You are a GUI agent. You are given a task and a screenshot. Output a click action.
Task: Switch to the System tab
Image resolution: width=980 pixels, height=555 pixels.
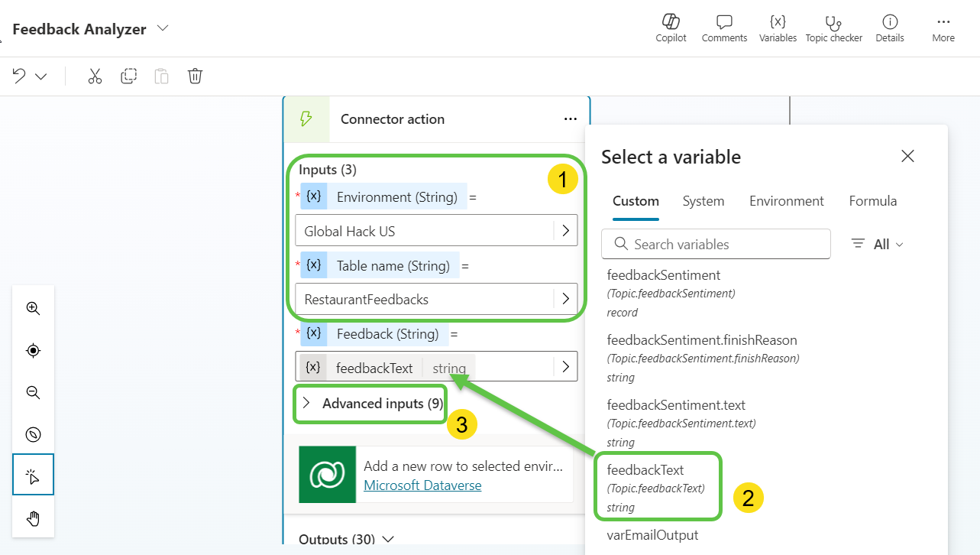tap(703, 201)
